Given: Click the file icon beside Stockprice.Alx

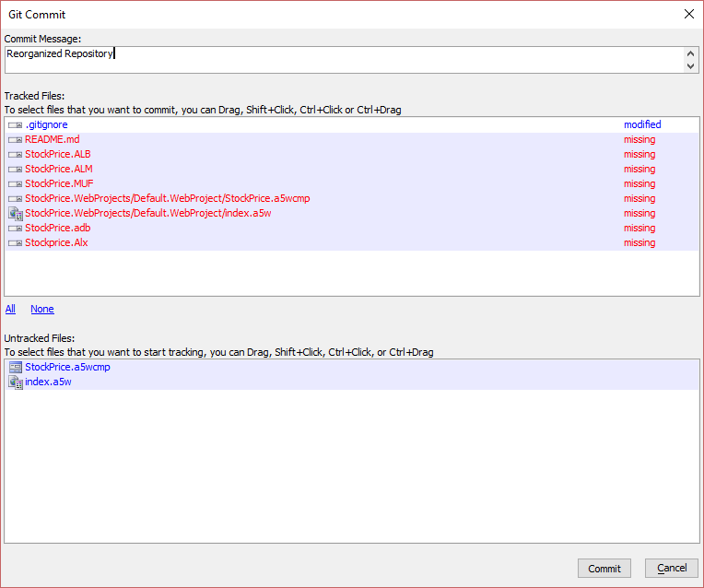Looking at the screenshot, I should click(16, 243).
